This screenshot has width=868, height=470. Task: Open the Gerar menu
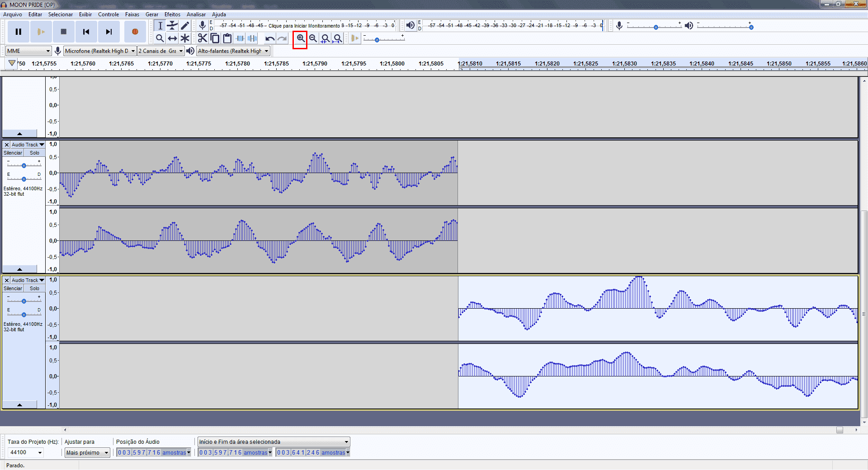[x=152, y=14]
